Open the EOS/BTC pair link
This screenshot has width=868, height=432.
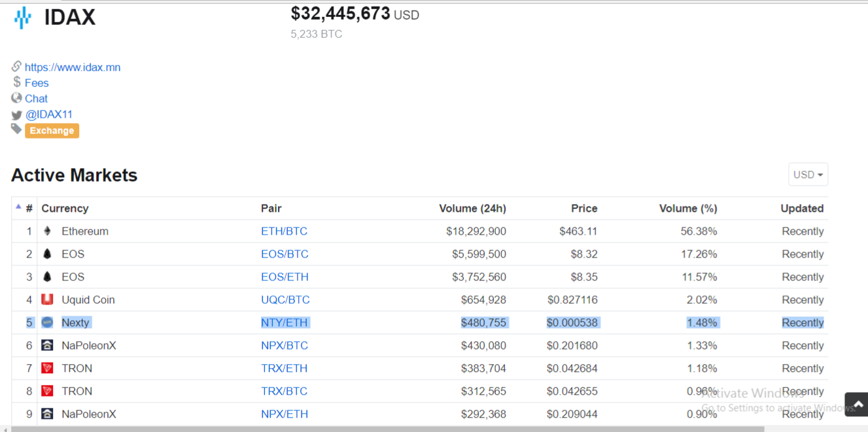pos(285,254)
